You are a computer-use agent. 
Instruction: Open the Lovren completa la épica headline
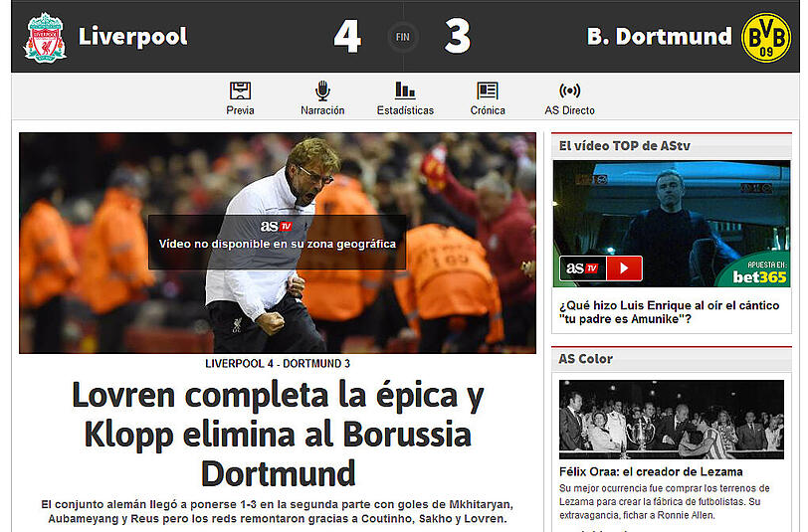click(x=278, y=435)
